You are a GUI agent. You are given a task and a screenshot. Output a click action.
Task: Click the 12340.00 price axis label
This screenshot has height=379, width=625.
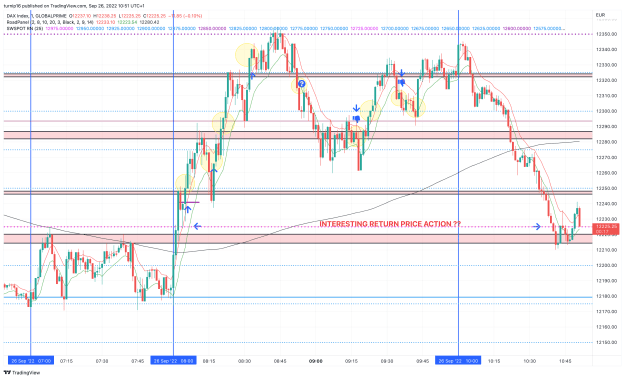pos(606,50)
